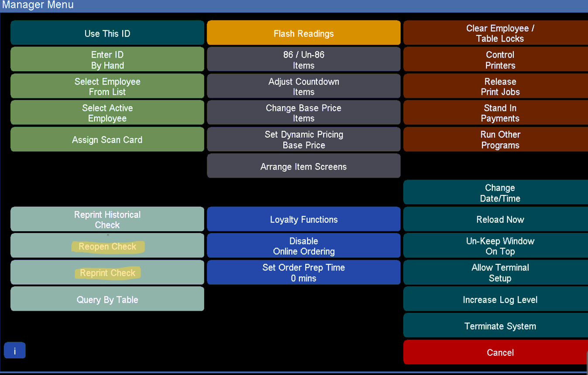Tap Set Order Prep Time 0 mins

304,273
